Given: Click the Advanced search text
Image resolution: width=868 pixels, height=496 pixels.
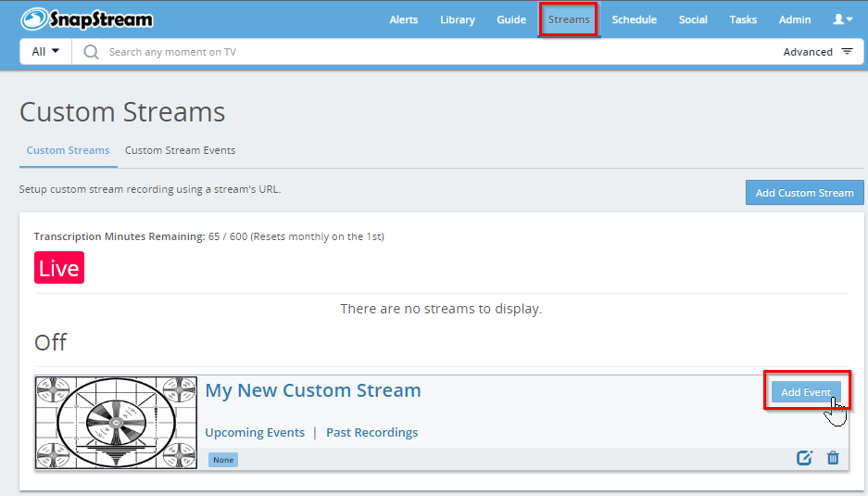Looking at the screenshot, I should point(808,52).
